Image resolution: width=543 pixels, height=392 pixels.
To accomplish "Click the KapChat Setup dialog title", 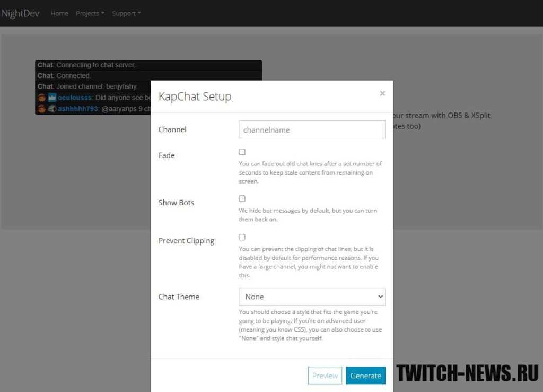I will [x=195, y=97].
